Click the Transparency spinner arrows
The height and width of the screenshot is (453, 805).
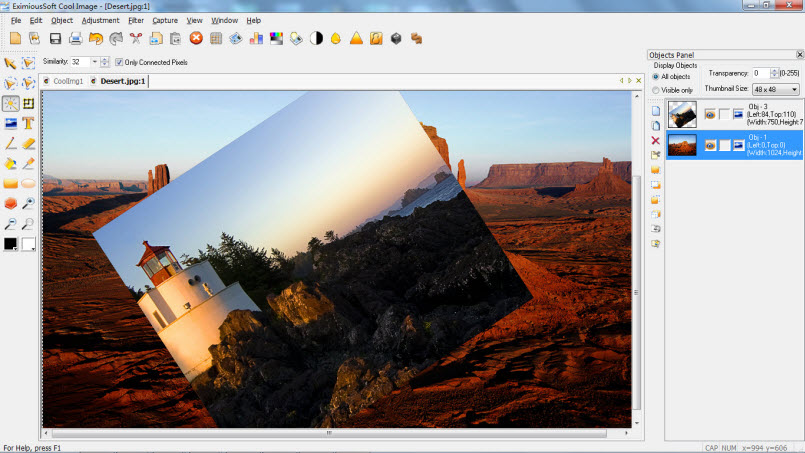click(x=774, y=73)
